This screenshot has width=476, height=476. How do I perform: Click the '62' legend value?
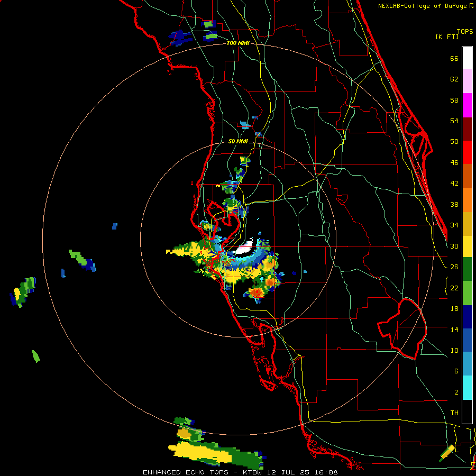pos(454,79)
